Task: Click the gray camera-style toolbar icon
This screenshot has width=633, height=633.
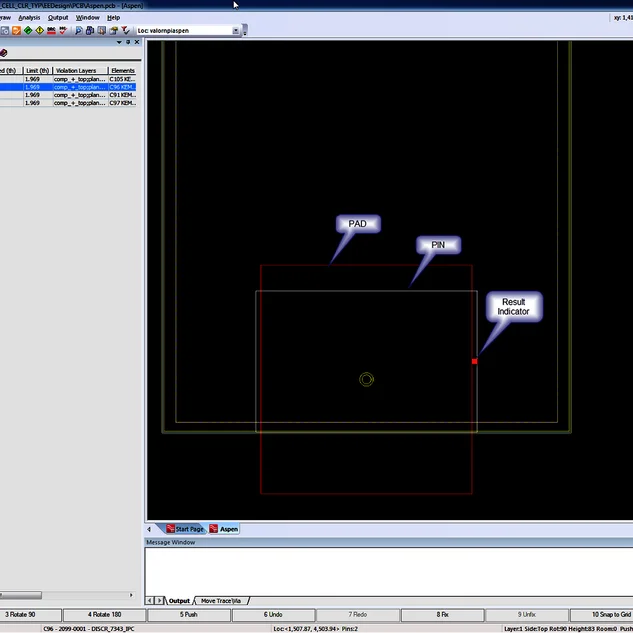Action: point(4,31)
